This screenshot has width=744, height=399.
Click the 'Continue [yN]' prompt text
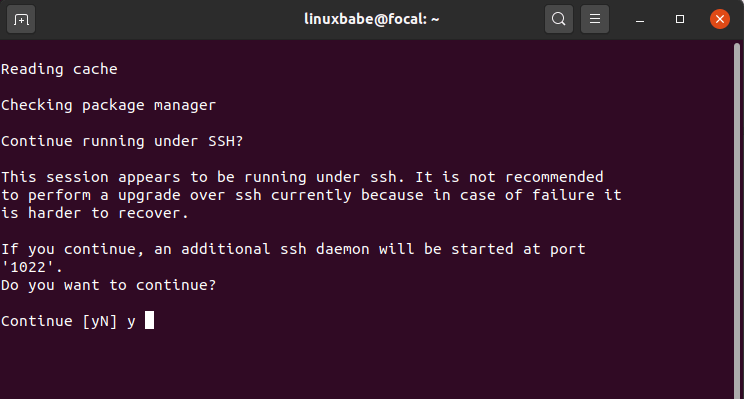coord(59,321)
